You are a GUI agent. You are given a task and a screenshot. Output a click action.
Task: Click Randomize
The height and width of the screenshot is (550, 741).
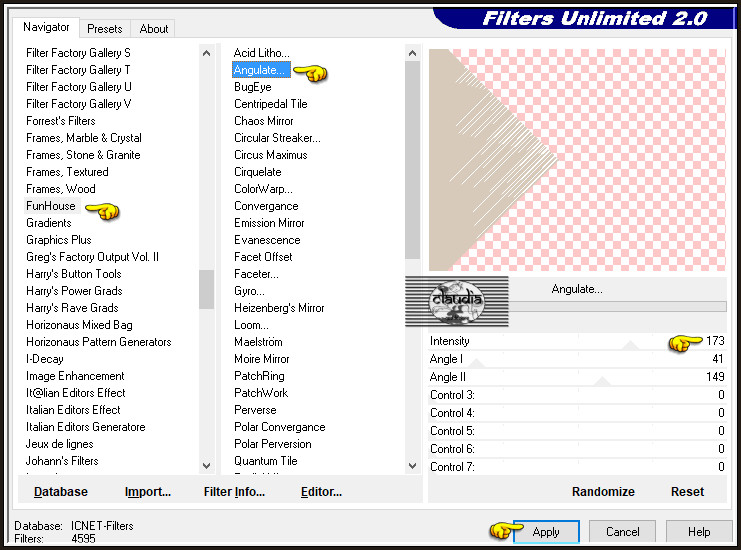pos(603,491)
